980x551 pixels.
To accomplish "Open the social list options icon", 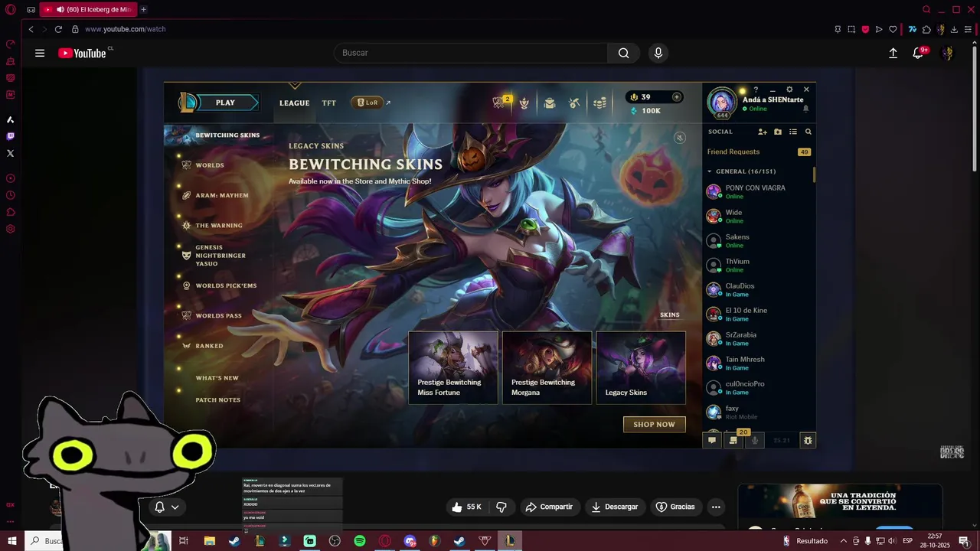I will (793, 132).
